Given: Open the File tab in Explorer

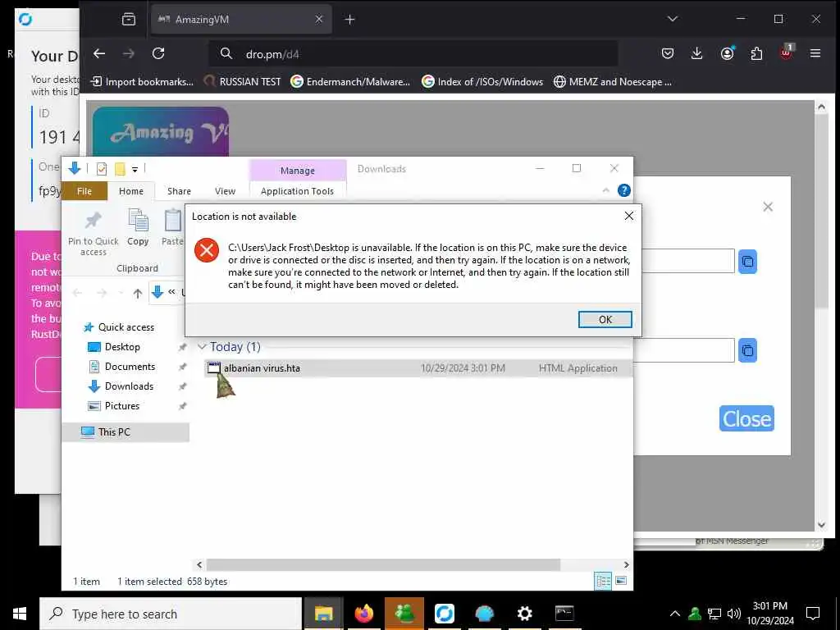Looking at the screenshot, I should click(x=84, y=191).
